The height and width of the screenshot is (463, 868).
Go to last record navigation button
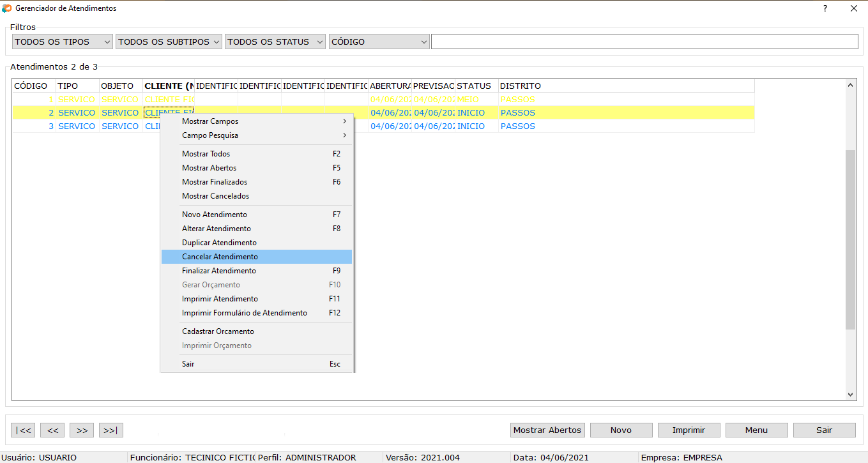(111, 430)
